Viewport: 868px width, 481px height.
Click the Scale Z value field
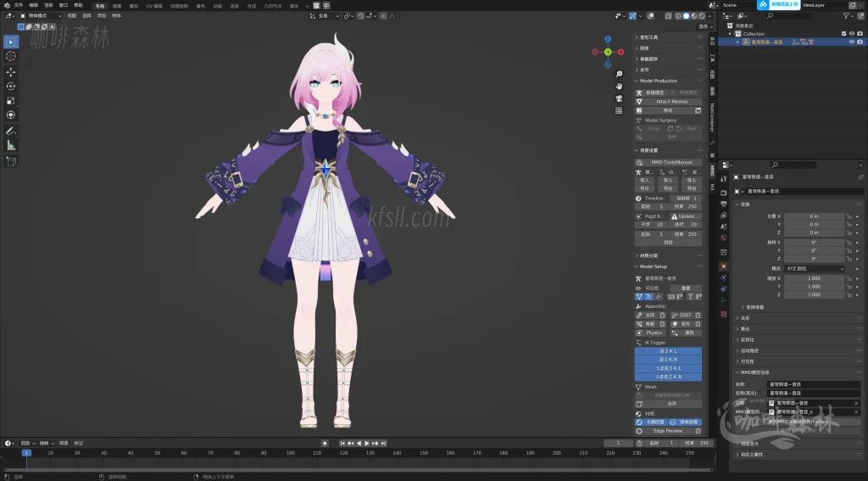(x=814, y=295)
